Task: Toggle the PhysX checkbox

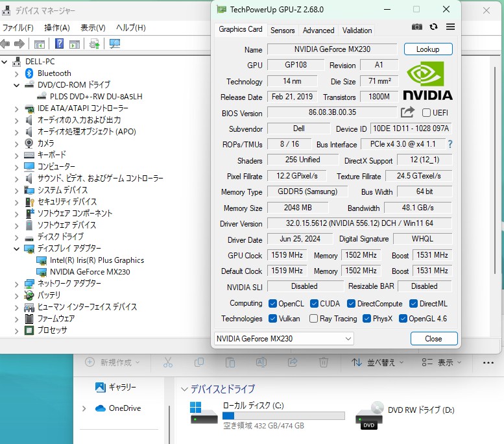Action: pos(366,319)
